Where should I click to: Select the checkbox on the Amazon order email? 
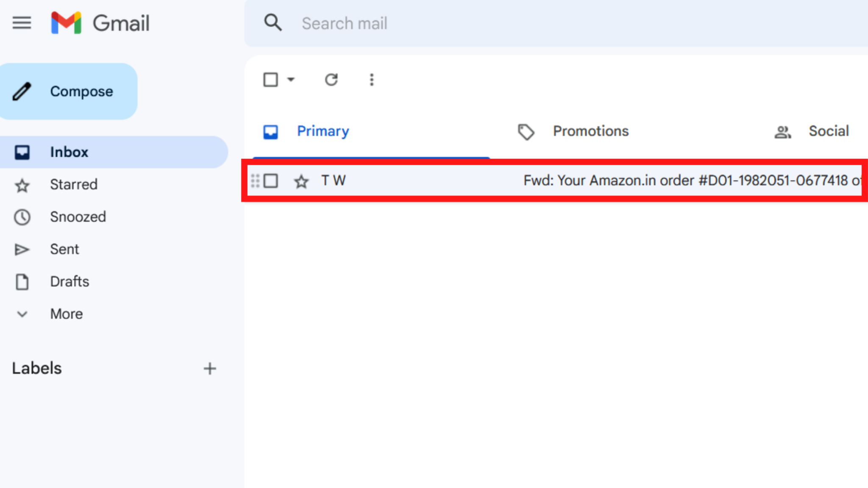point(271,181)
